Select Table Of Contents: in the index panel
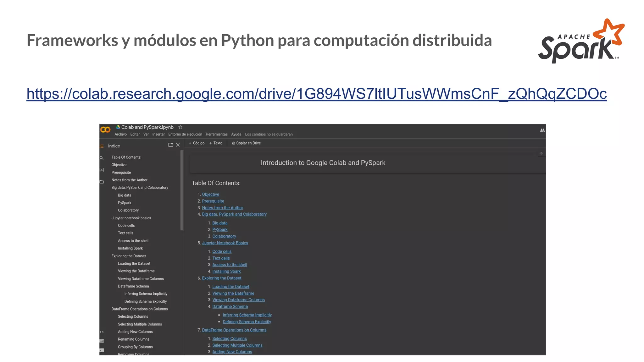The image size is (644, 362). click(x=126, y=157)
